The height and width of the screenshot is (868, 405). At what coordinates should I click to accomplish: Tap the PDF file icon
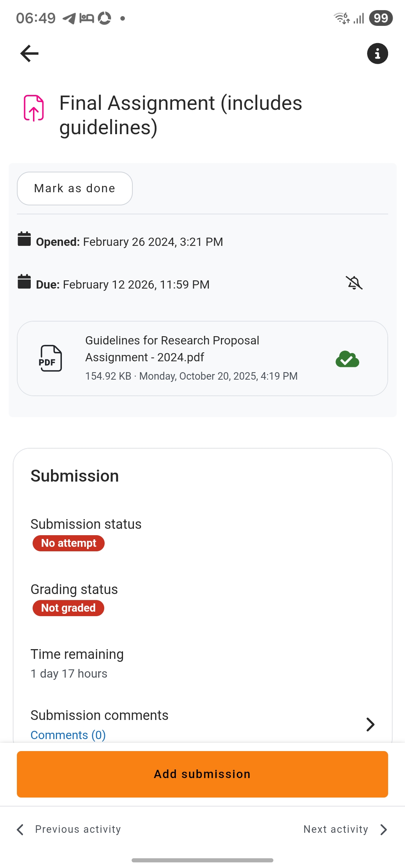click(51, 358)
